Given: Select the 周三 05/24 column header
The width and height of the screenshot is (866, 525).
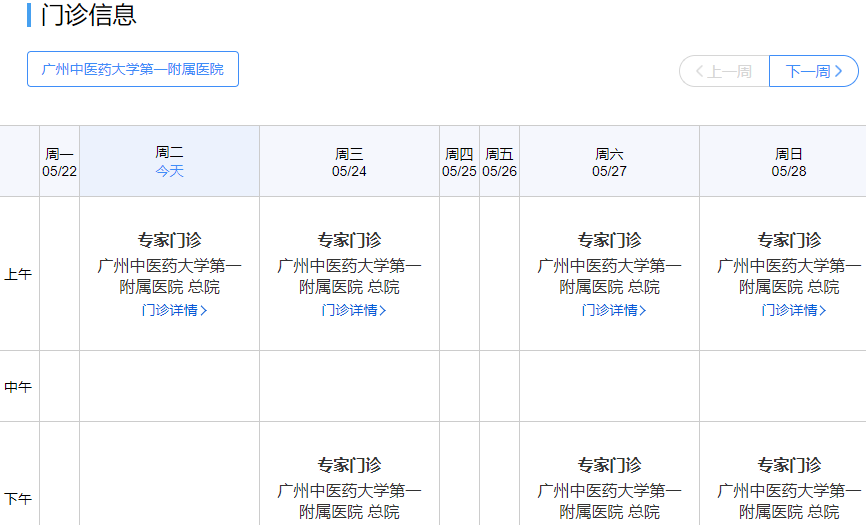Looking at the screenshot, I should pos(349,161).
